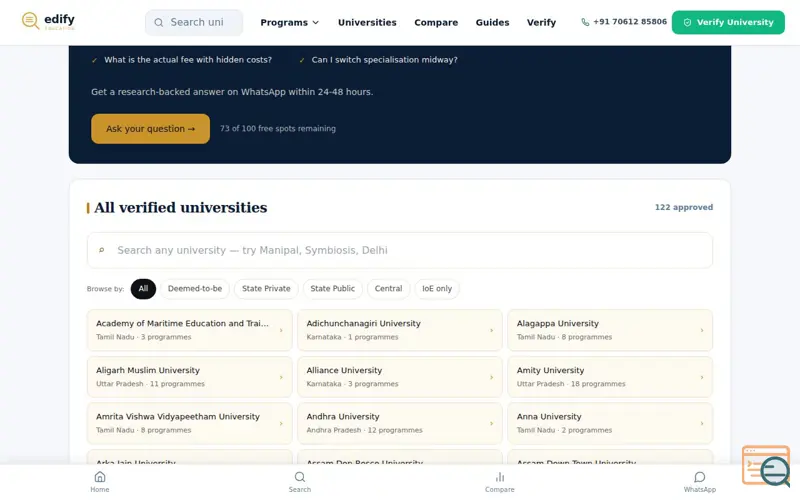The width and height of the screenshot is (800, 500).
Task: Click 'Karnataka · 3 programmes' text
Action: 352,384
